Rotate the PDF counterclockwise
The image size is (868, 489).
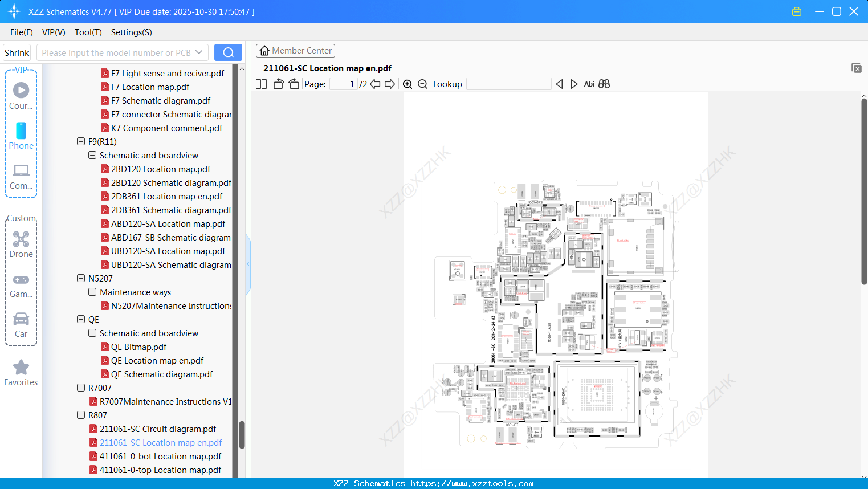click(x=278, y=84)
